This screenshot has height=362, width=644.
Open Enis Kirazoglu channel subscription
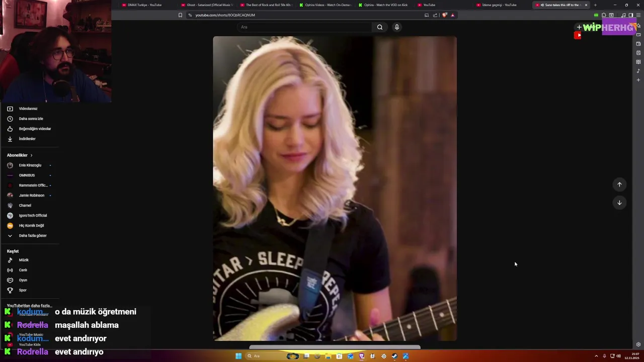[30, 165]
